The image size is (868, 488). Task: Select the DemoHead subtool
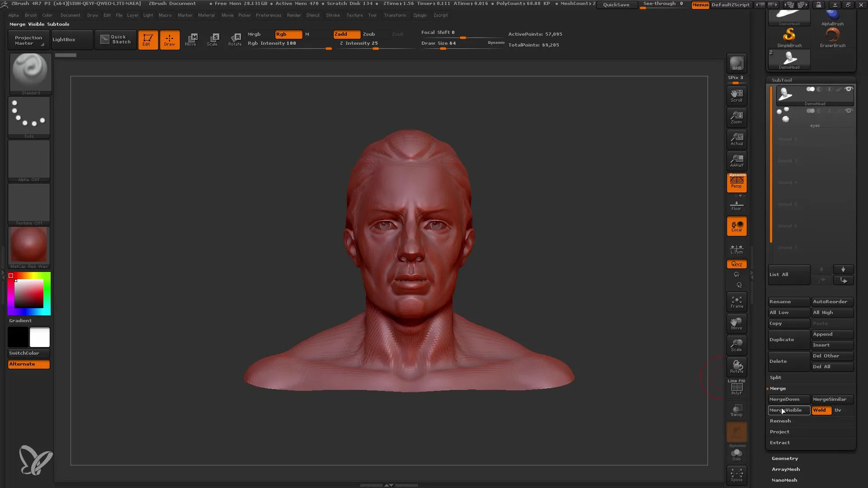pyautogui.click(x=815, y=96)
